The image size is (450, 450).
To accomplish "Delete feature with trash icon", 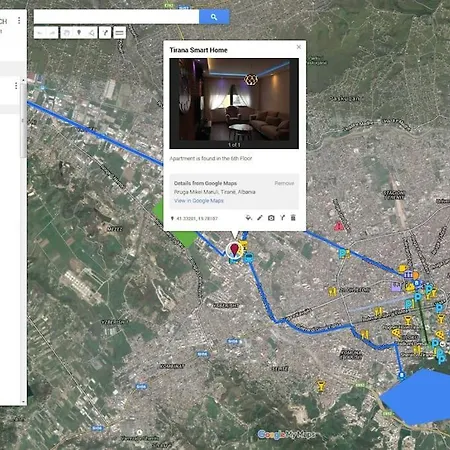I will (293, 218).
